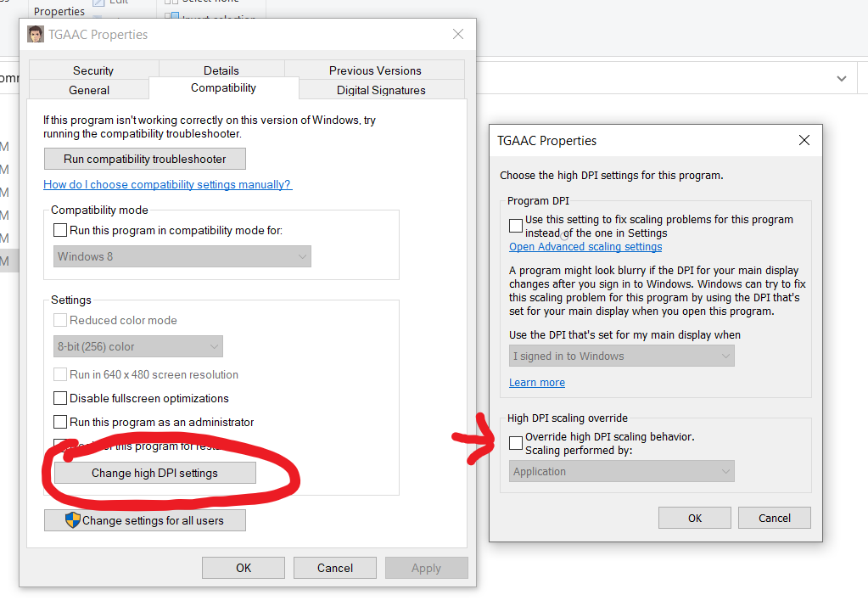Click Cancel in the main Properties dialog
Image resolution: width=868 pixels, height=606 pixels.
[x=335, y=568]
